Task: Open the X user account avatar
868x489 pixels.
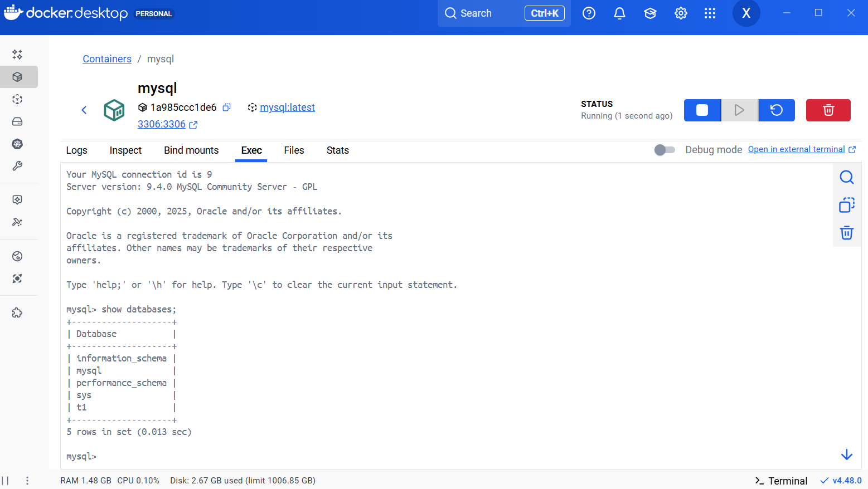Action: pyautogui.click(x=746, y=13)
